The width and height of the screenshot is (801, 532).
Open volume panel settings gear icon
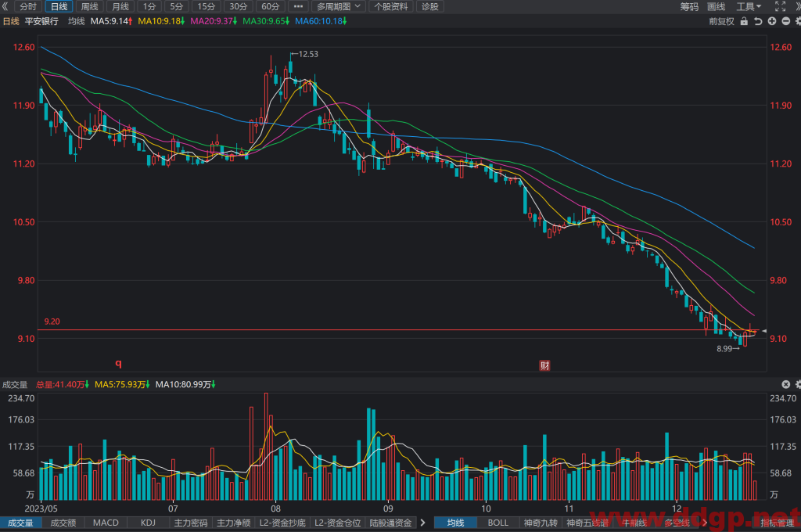[x=798, y=384]
